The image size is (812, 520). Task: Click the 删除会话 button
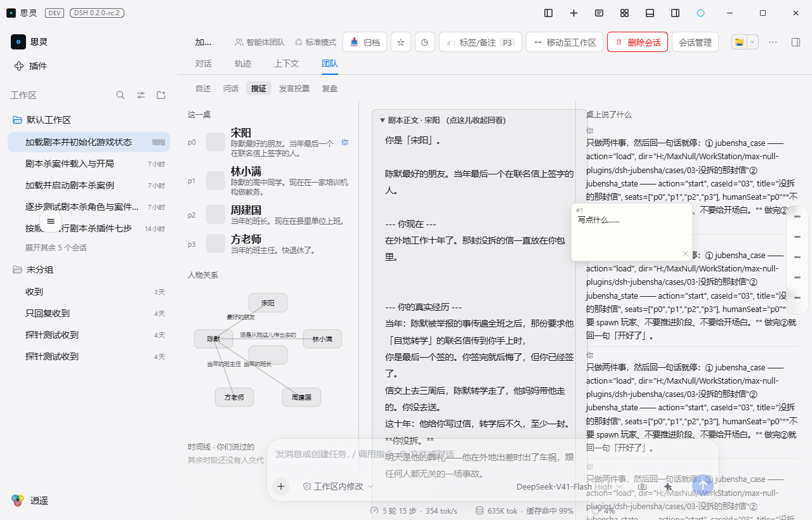coord(637,42)
